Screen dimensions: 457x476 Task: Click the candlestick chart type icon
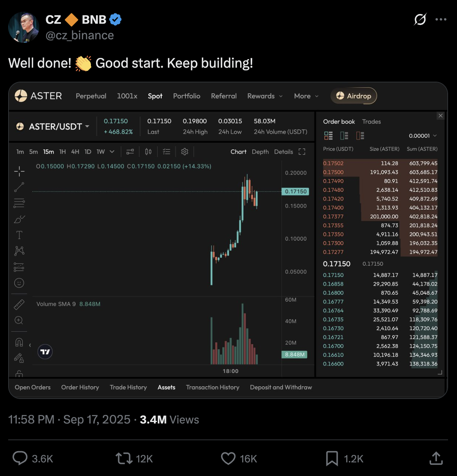pos(148,152)
